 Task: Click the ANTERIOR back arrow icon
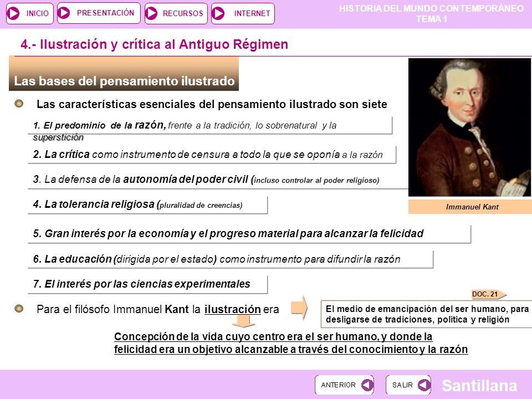(367, 385)
